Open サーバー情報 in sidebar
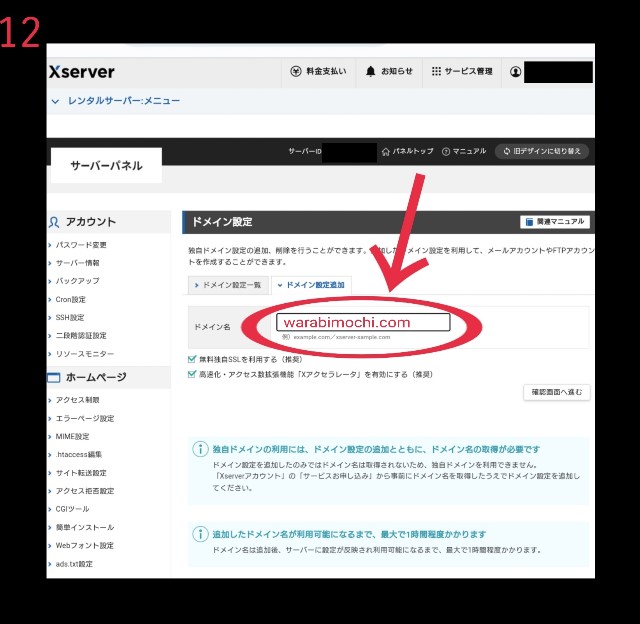The image size is (640, 624). point(77,263)
